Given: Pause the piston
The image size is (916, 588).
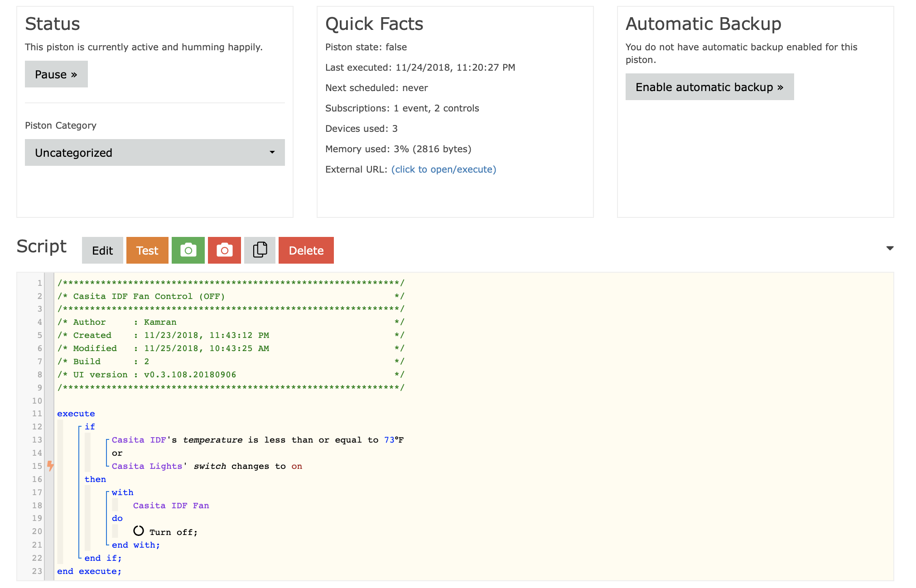Looking at the screenshot, I should 56,74.
